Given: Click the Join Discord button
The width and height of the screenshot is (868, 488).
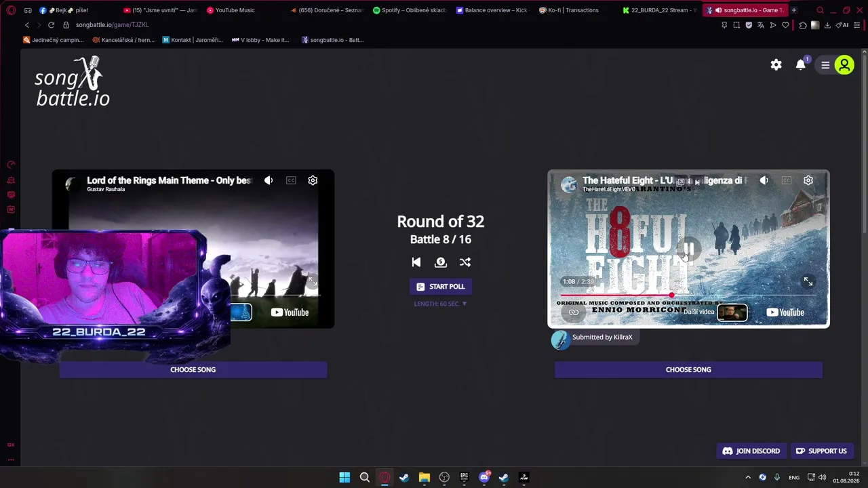Looking at the screenshot, I should 751,451.
